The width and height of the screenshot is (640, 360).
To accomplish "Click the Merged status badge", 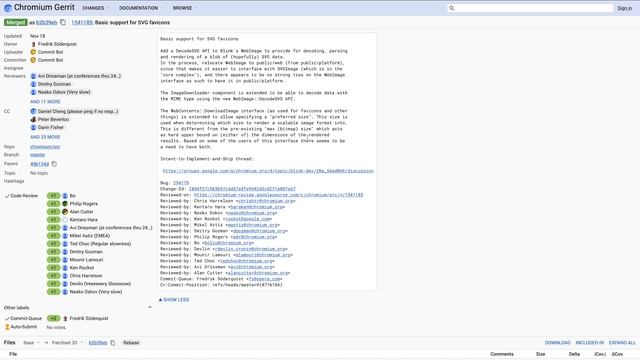I will 16,22.
